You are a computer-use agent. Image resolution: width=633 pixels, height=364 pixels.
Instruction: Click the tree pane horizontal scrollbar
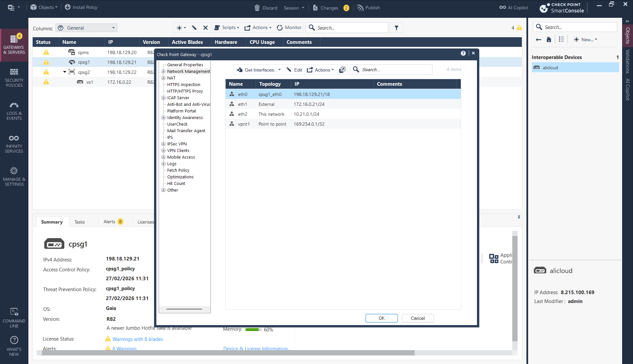point(184,309)
